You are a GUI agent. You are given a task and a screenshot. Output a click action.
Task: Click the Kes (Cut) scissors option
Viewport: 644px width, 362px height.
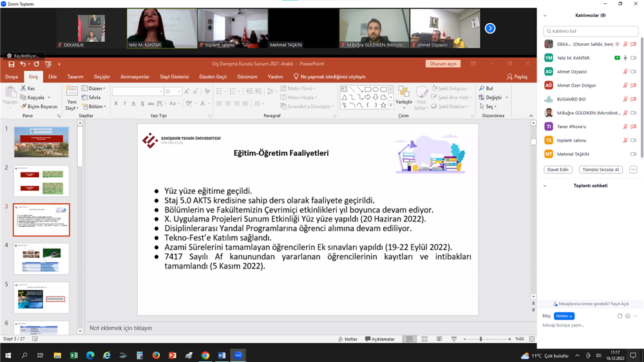28,88
